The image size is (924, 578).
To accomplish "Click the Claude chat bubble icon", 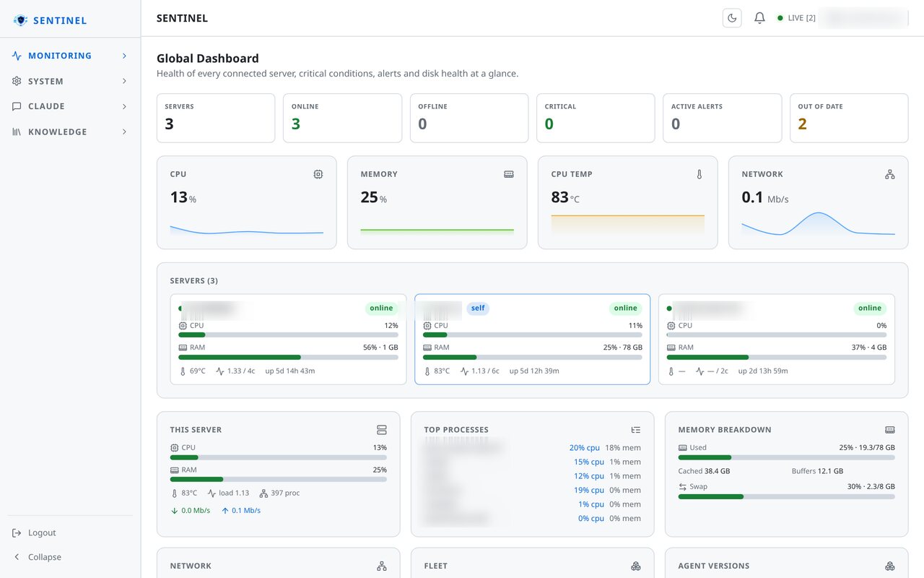I will coord(17,106).
